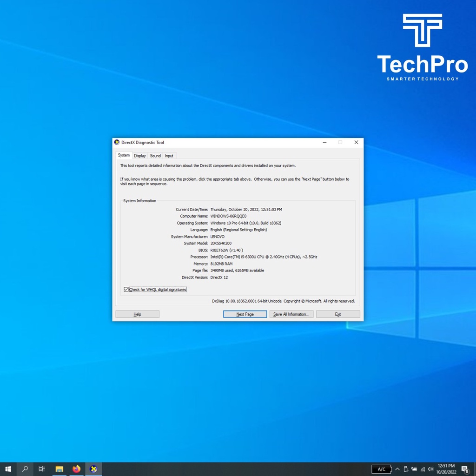Open Firefox from the taskbar
476x476 pixels.
[76, 469]
